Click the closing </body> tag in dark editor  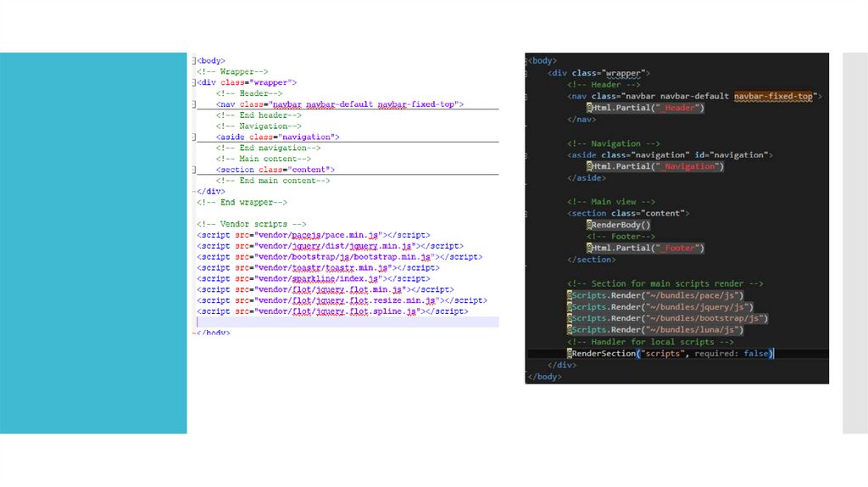(x=545, y=377)
